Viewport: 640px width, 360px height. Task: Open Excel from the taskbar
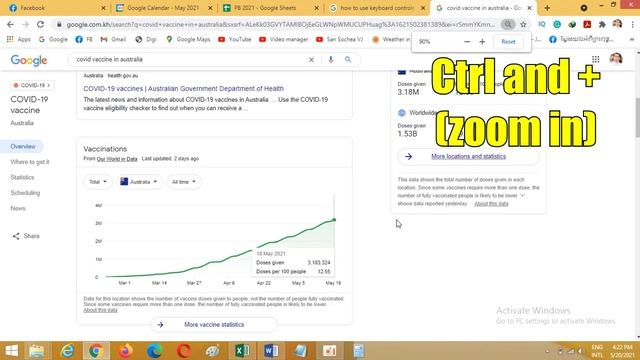pyautogui.click(x=242, y=351)
